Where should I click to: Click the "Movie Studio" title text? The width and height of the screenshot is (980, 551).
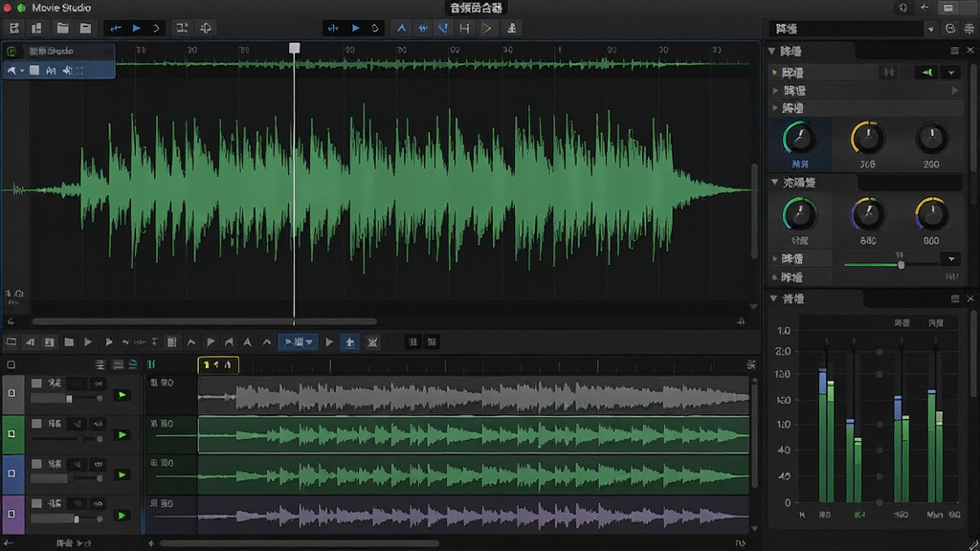61,8
